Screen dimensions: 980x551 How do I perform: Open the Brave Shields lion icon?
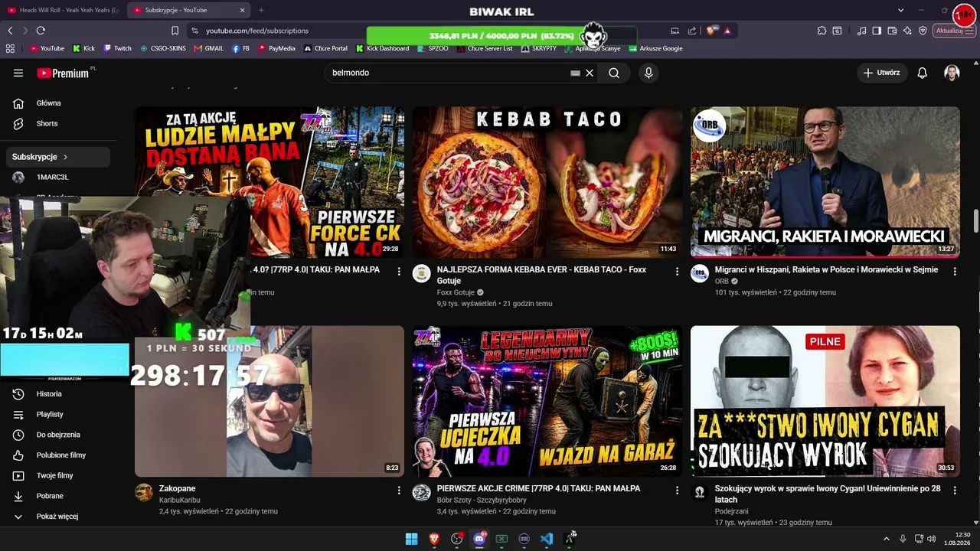coord(711,31)
